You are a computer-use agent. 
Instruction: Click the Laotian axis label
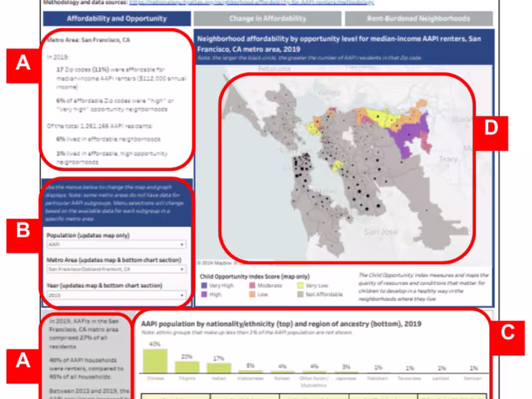441,378
